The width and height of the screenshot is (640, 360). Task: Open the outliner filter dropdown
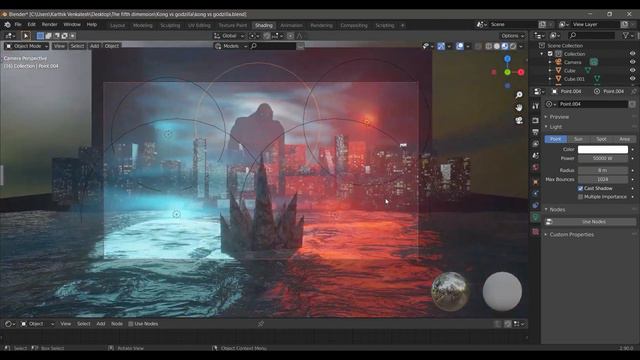pos(628,36)
